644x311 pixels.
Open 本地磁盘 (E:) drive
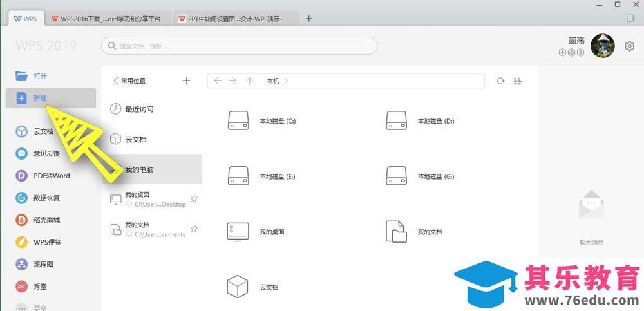[261, 176]
